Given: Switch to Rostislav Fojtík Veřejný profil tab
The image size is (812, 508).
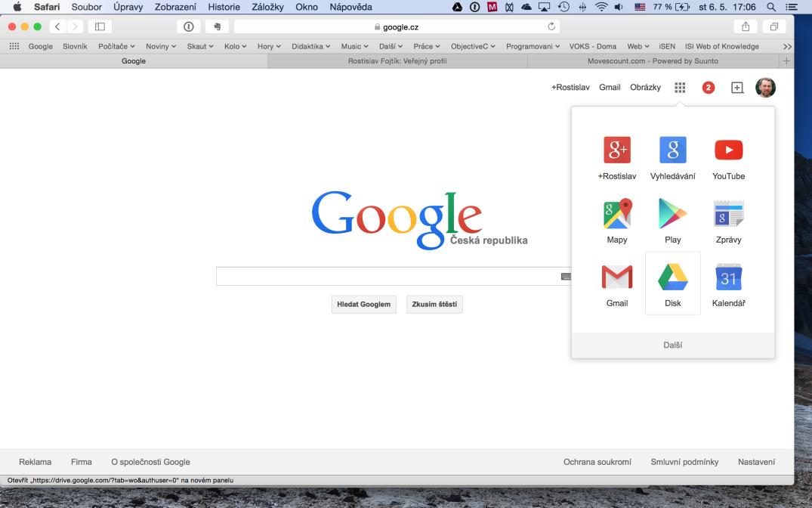Looking at the screenshot, I should [x=397, y=61].
